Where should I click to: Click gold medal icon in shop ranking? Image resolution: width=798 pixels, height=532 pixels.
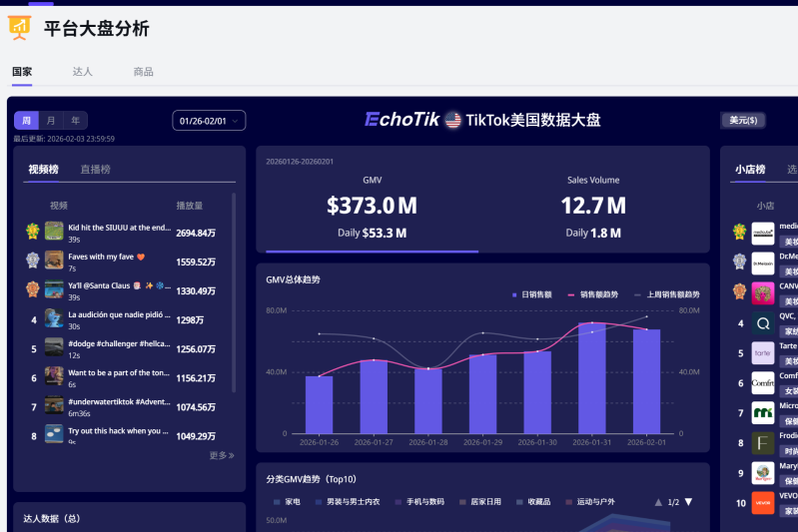click(x=739, y=232)
